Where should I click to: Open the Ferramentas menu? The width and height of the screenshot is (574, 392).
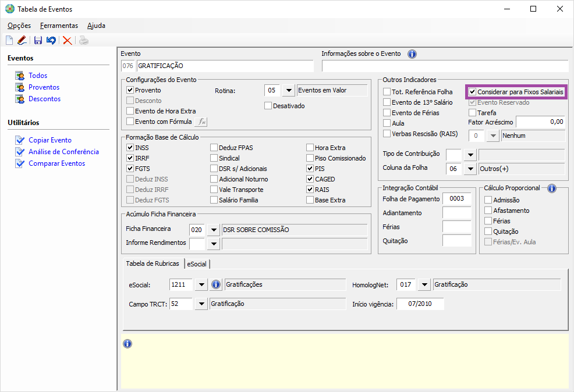click(59, 26)
